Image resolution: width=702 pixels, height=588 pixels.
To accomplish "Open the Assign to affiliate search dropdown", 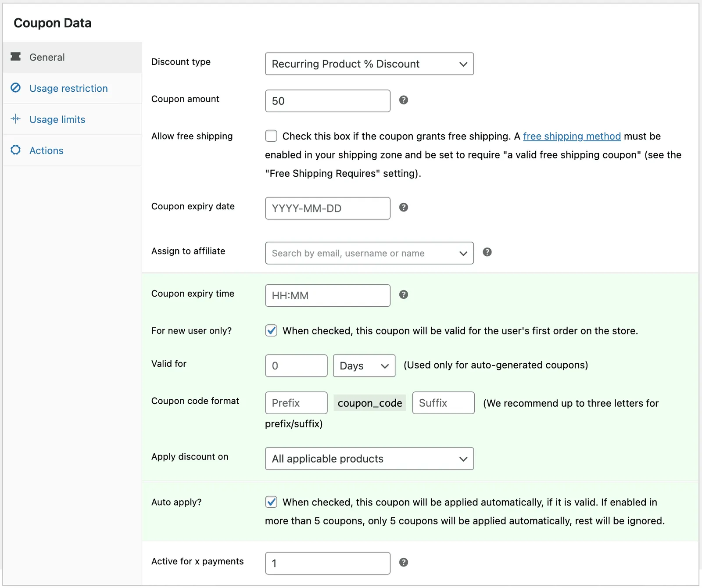I will pos(369,253).
